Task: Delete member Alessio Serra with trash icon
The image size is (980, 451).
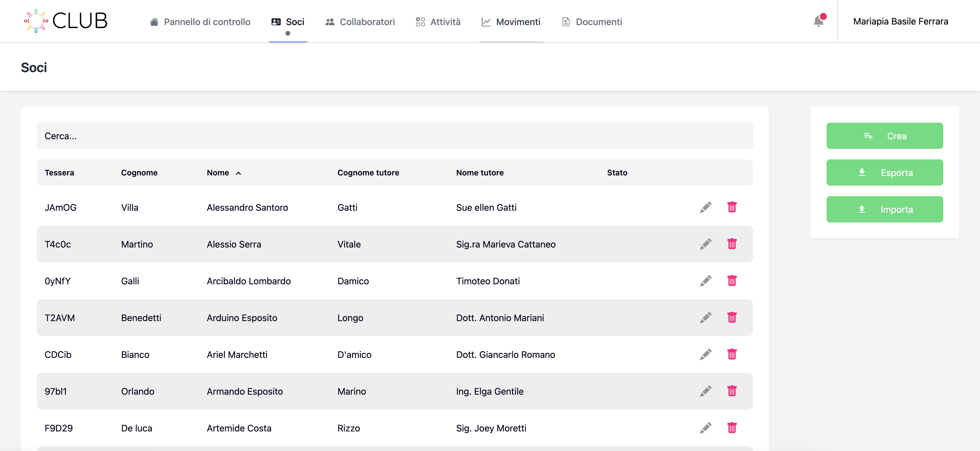Action: point(732,244)
